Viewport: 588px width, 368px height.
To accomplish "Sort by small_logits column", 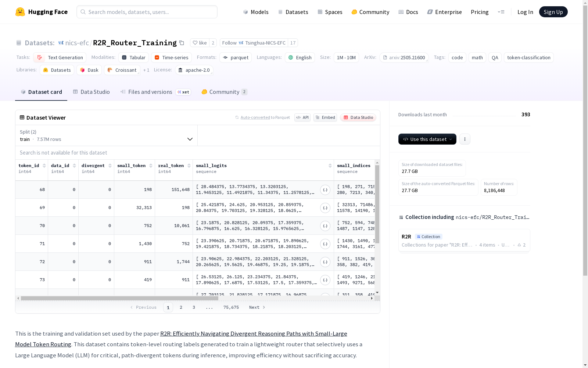I will coord(330,166).
